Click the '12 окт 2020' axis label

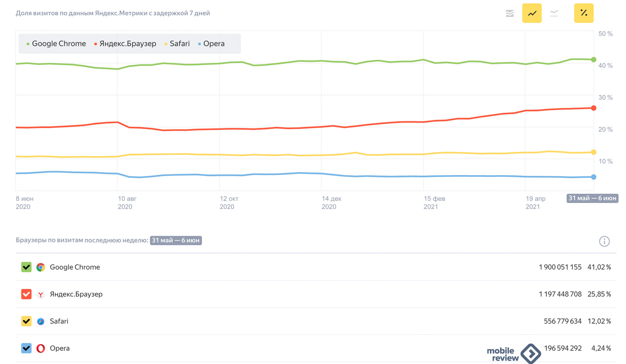tap(229, 203)
